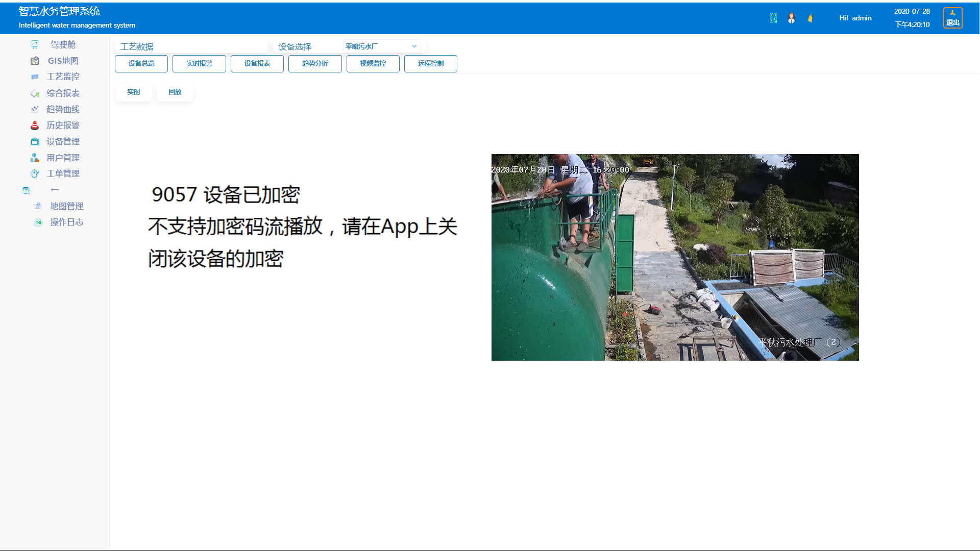Open the alarm bell notifications
980x551 pixels.
pos(810,18)
